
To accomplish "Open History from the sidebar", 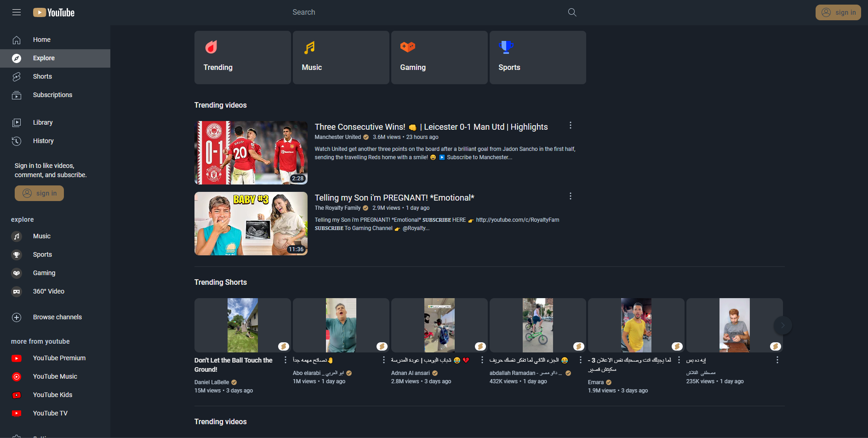I will [55, 141].
